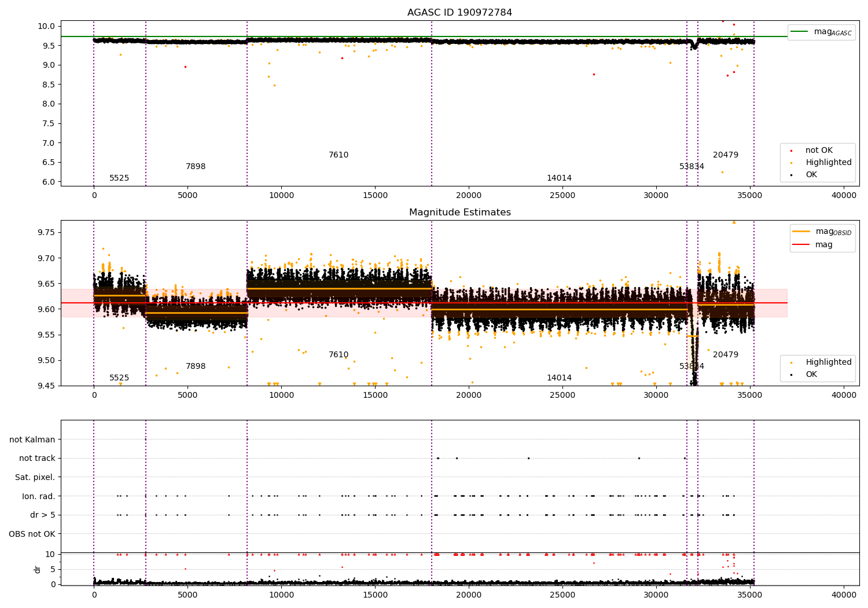Click obsid label 7898 in Magnitude Estimates plot
Viewport: 868px width, 608px height.
(196, 367)
